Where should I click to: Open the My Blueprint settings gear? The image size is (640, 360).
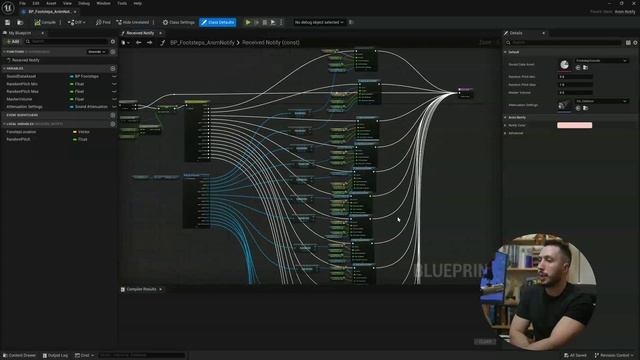113,42
